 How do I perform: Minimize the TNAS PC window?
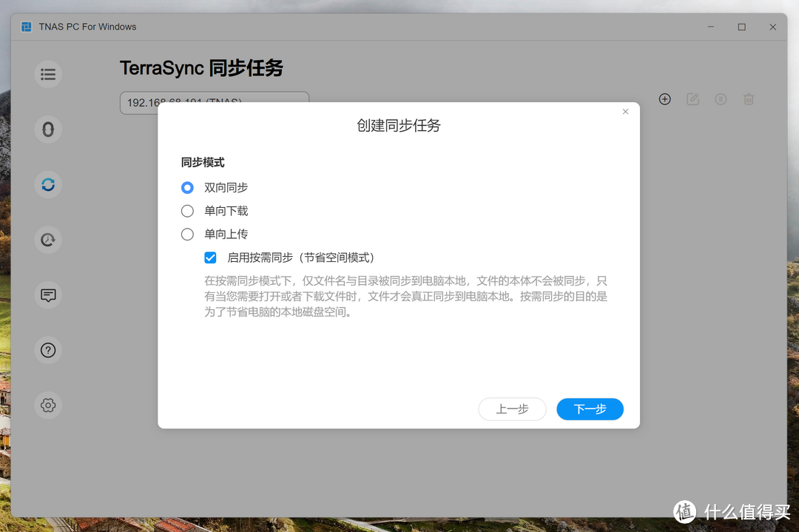click(710, 27)
